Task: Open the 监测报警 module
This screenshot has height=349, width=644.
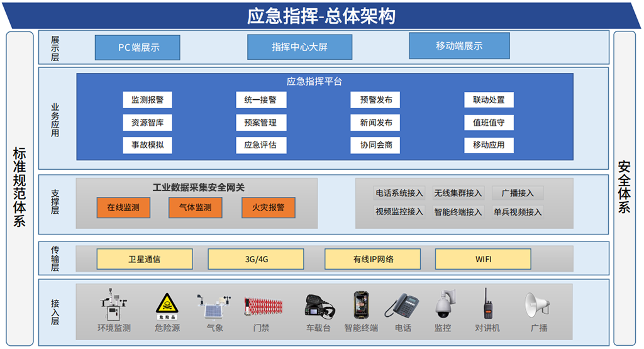Action: (147, 100)
